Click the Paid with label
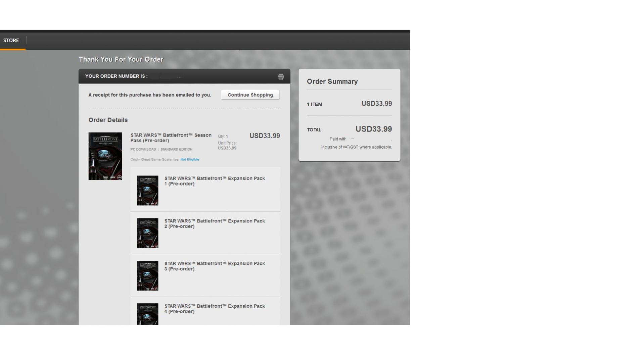Image resolution: width=644 pixels, height=362 pixels. point(338,139)
